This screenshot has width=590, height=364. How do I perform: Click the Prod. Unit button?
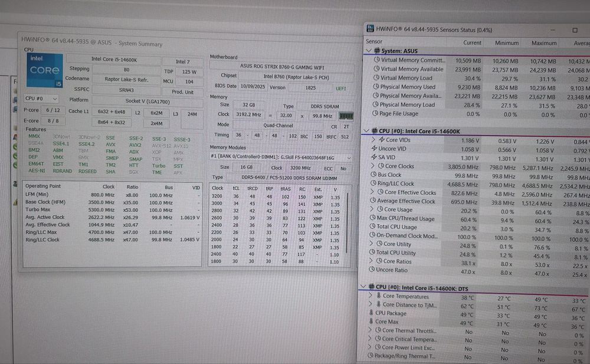tap(182, 92)
